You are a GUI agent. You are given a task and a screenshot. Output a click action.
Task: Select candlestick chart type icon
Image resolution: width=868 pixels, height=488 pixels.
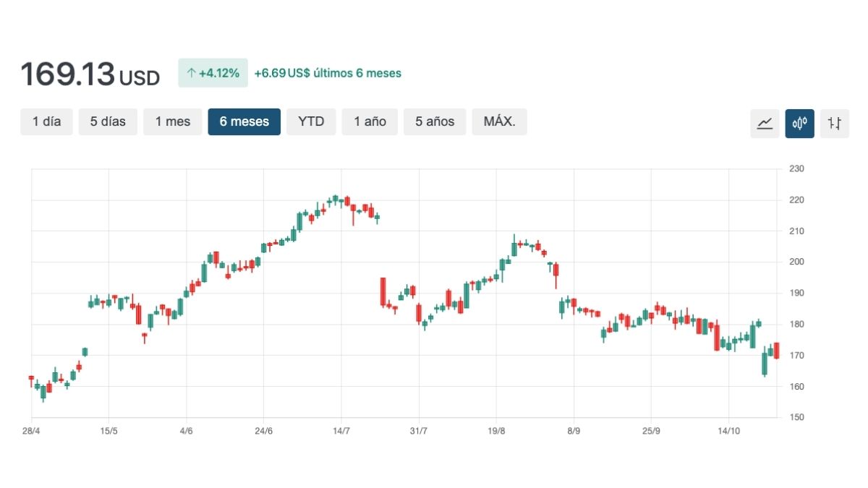[799, 124]
